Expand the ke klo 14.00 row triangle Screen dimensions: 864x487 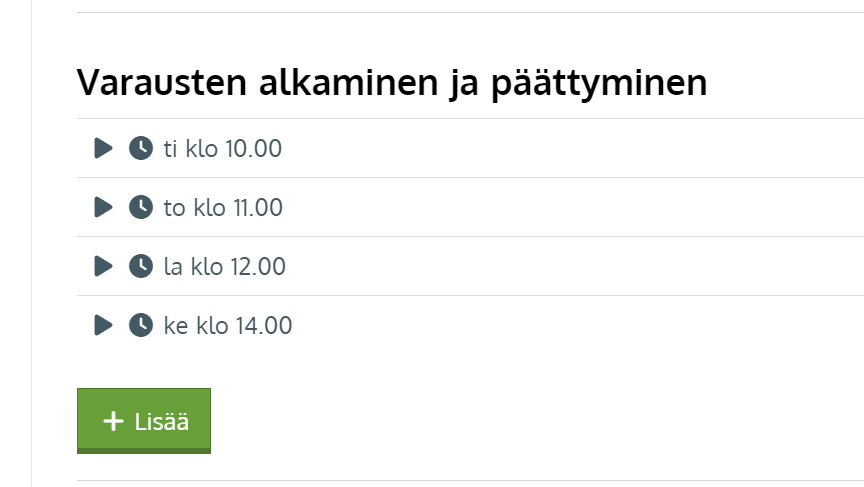[x=103, y=326]
